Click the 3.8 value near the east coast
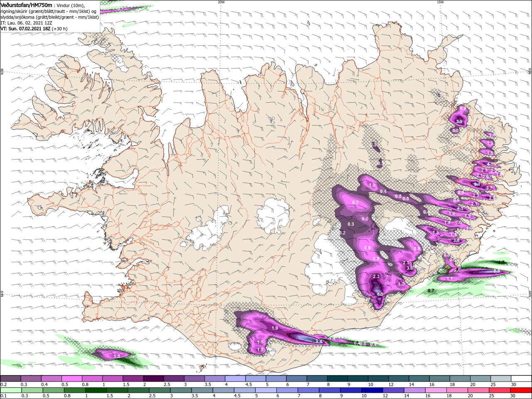Image resolution: width=532 pixels, height=399 pixels. [x=456, y=240]
